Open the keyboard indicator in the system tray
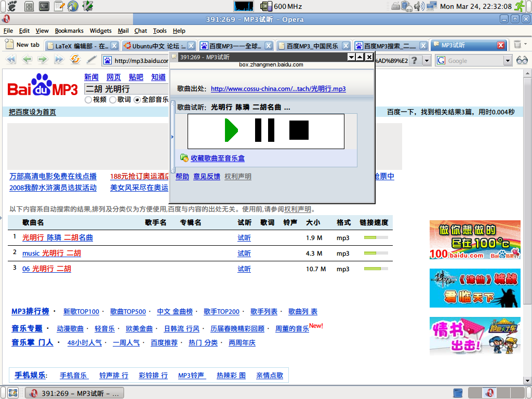Viewport: 532px width, 399px height. pos(395,6)
